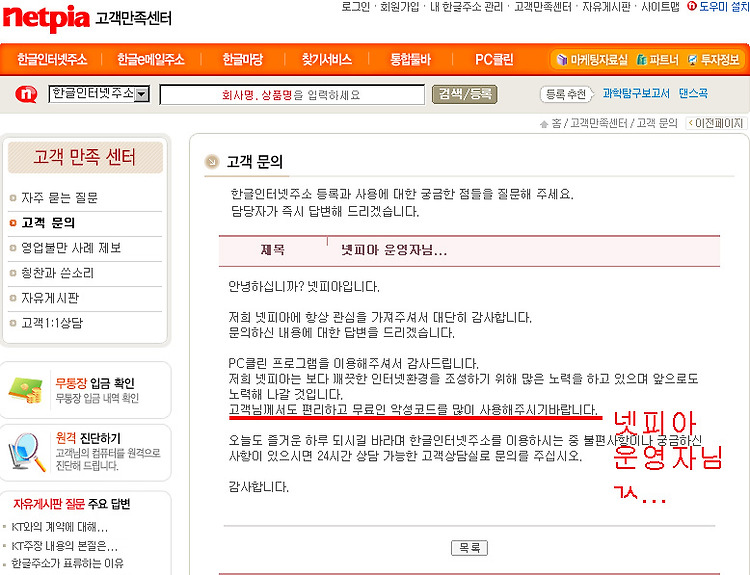Viewport: 750px width, 575px height.
Task: Open PC클린 main menu
Action: [494, 59]
